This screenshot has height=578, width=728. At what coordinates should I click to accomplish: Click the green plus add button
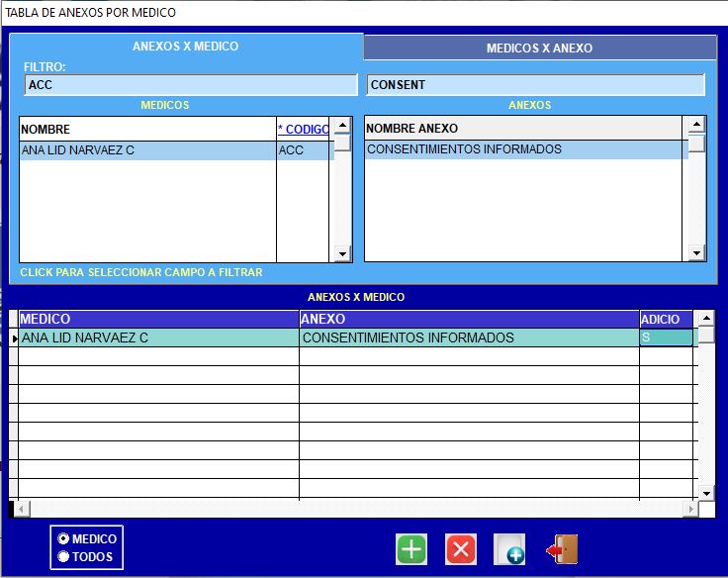[411, 549]
